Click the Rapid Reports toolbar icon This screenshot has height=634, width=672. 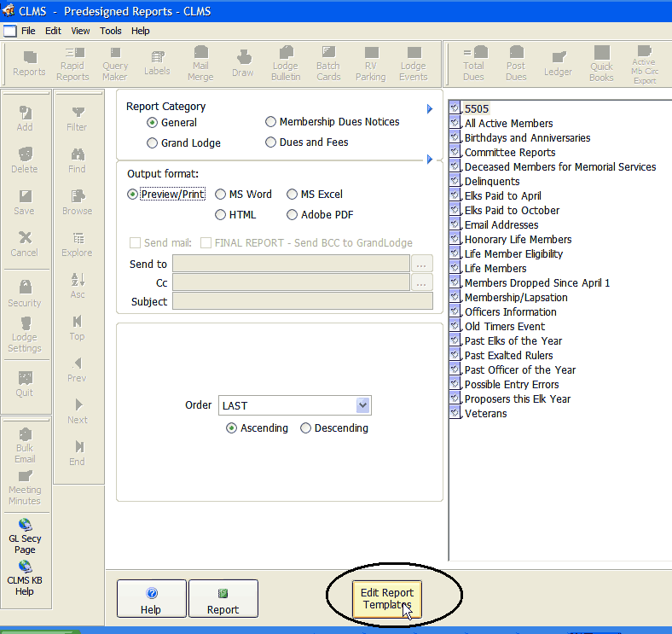tap(72, 64)
